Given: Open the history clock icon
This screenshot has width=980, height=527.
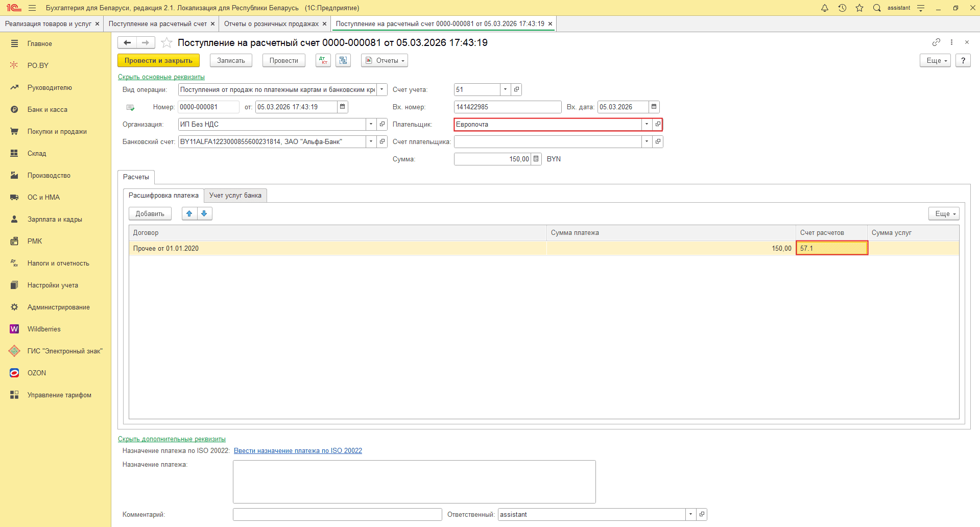Looking at the screenshot, I should coord(842,8).
